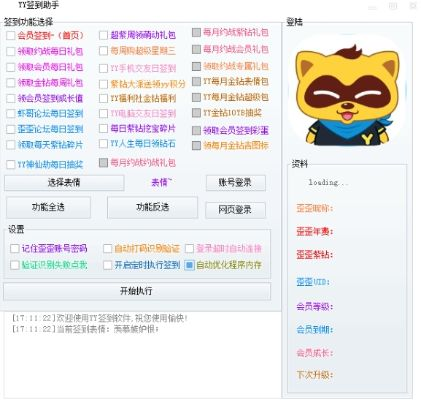
Task: Check 歪歪论坛每日签到 option
Action: tap(11, 129)
